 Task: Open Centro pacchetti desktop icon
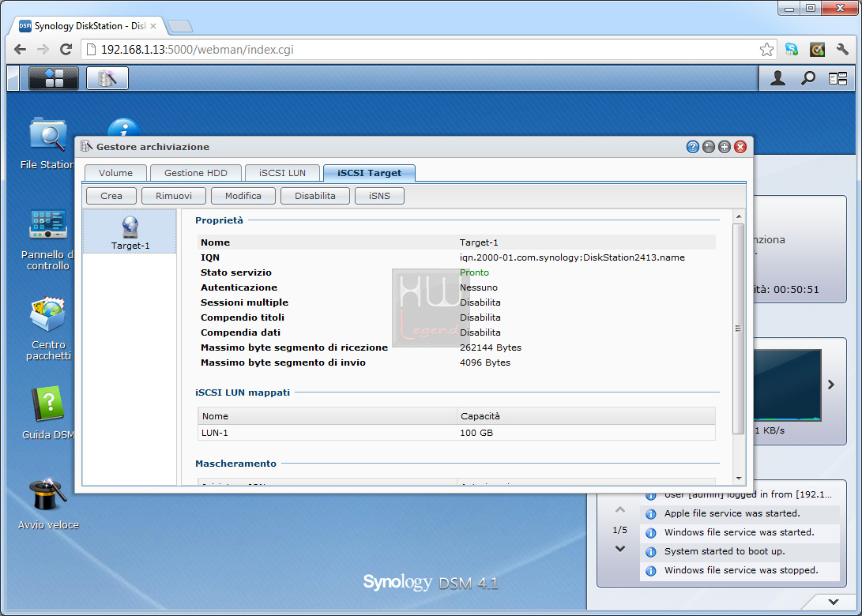coord(48,329)
